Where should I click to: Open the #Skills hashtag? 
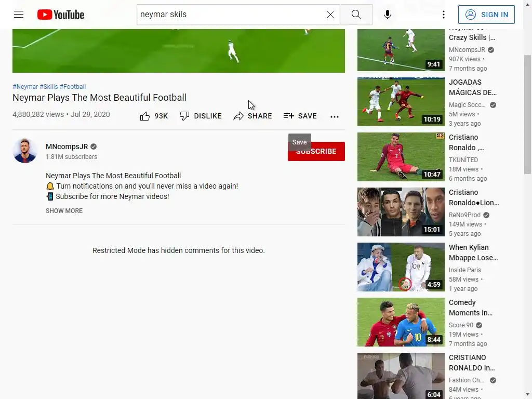(49, 87)
